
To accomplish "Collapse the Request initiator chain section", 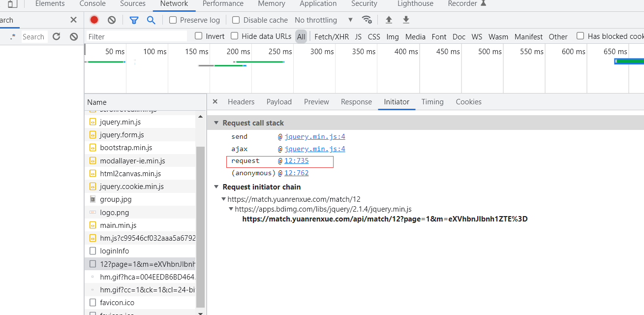I will tap(216, 187).
